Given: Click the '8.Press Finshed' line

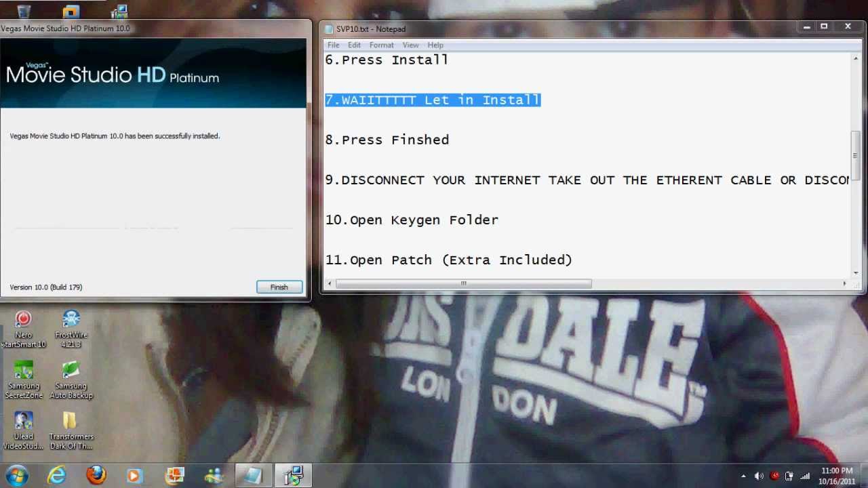Looking at the screenshot, I should (x=387, y=140).
